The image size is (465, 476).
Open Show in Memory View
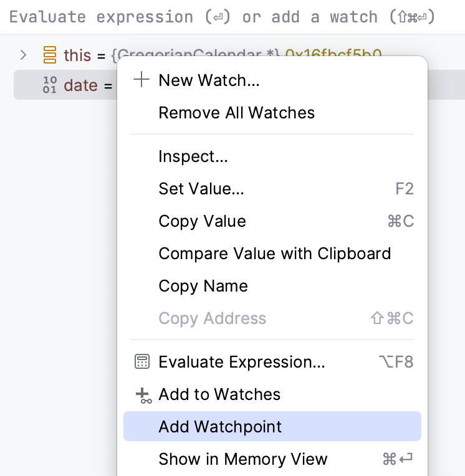pyautogui.click(x=242, y=459)
